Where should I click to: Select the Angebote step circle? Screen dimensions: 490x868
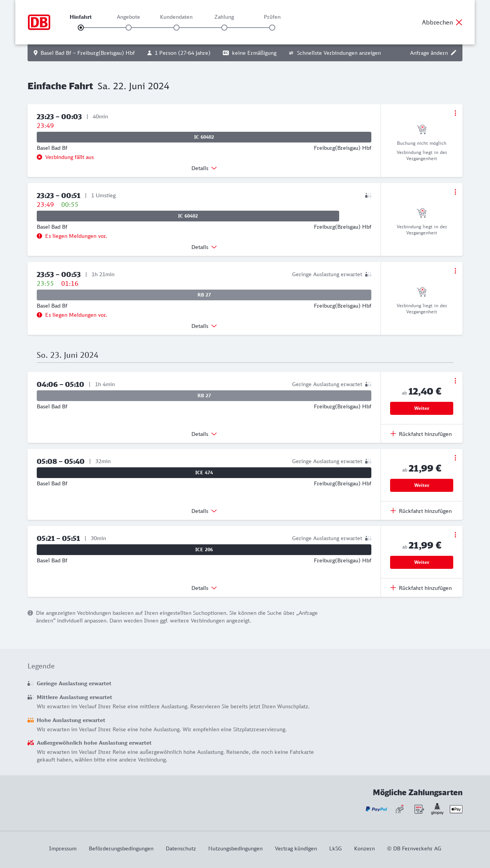click(129, 28)
